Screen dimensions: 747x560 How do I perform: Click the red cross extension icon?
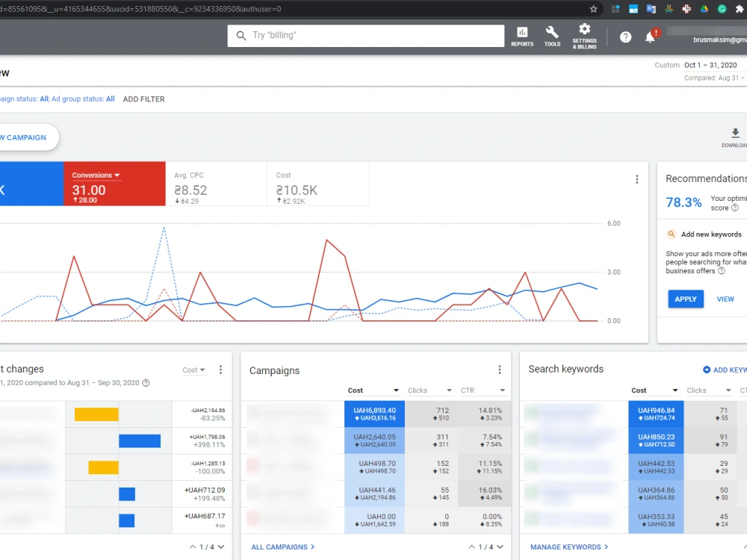coord(686,9)
